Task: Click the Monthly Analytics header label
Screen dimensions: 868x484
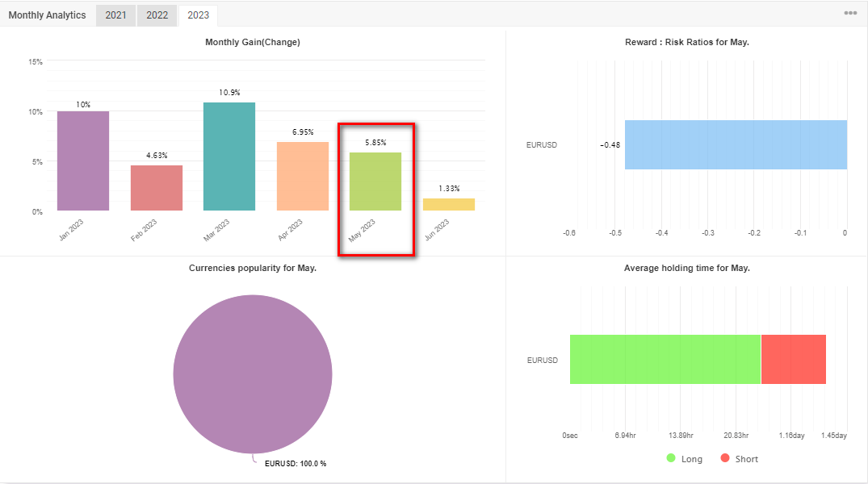Action: [x=47, y=15]
